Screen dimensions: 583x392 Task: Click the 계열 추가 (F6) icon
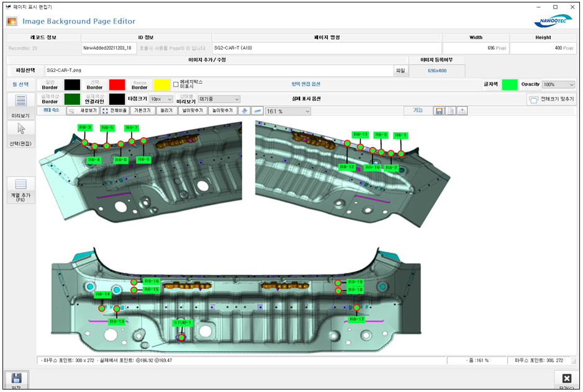click(20, 184)
